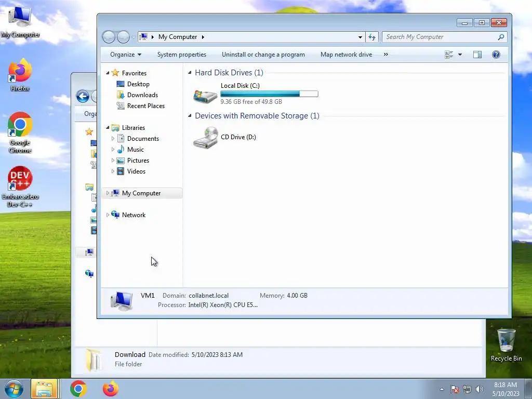Open the Local Disk (C:) drive icon
532x399 pixels.
pos(205,96)
